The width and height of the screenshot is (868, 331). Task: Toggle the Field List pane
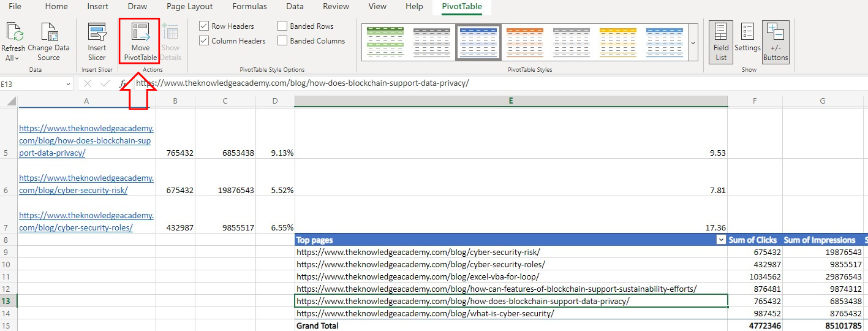coord(721,42)
